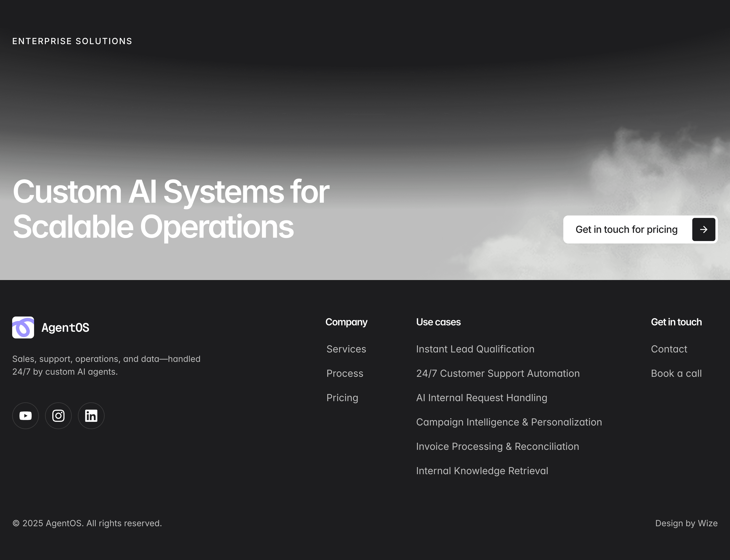
Task: Click Campaign Intelligence & Personalization link
Action: click(x=509, y=422)
